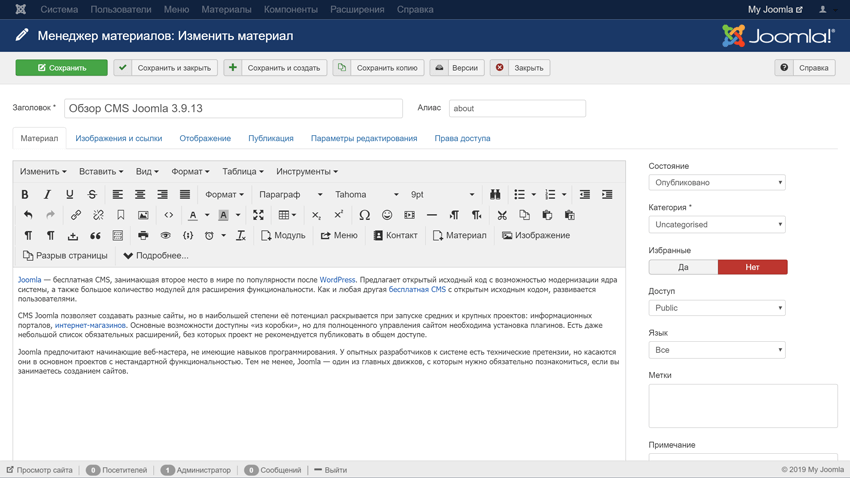Switch to Публикация tab
Viewport: 850px width, 478px height.
[271, 138]
